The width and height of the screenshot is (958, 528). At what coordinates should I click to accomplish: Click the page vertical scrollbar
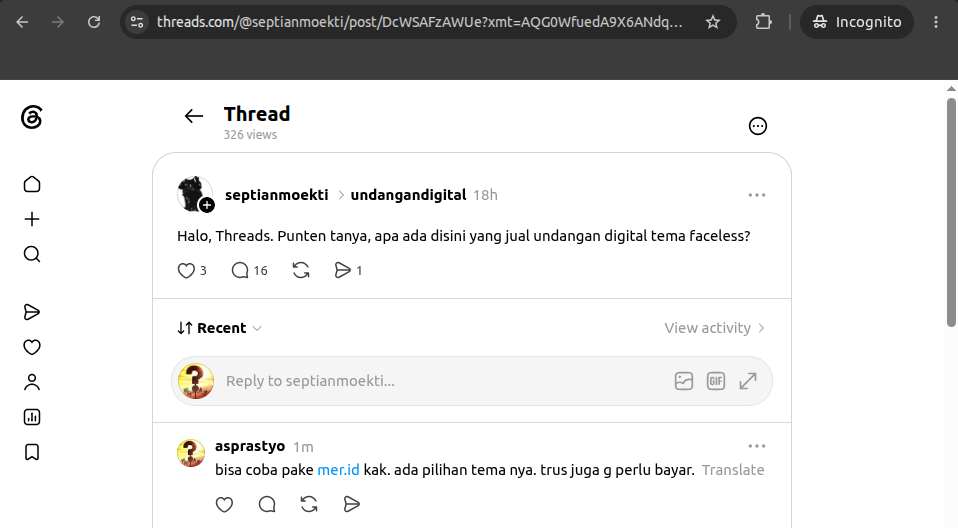tap(951, 211)
